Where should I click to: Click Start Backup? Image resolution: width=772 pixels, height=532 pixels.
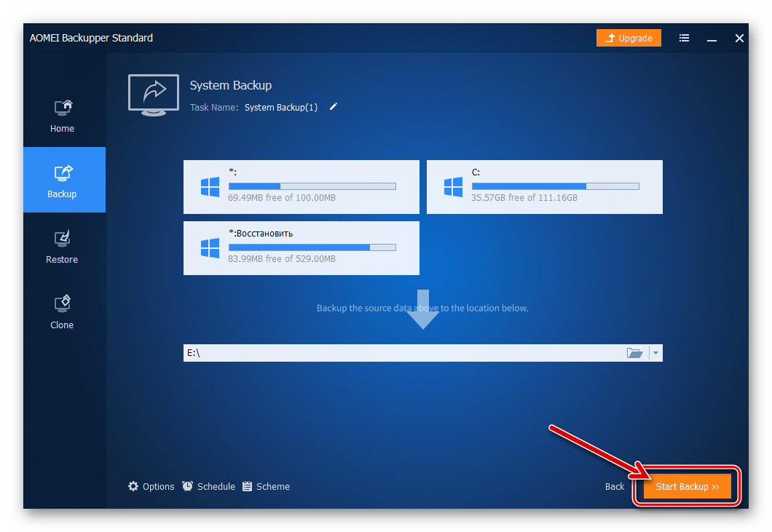tap(688, 486)
